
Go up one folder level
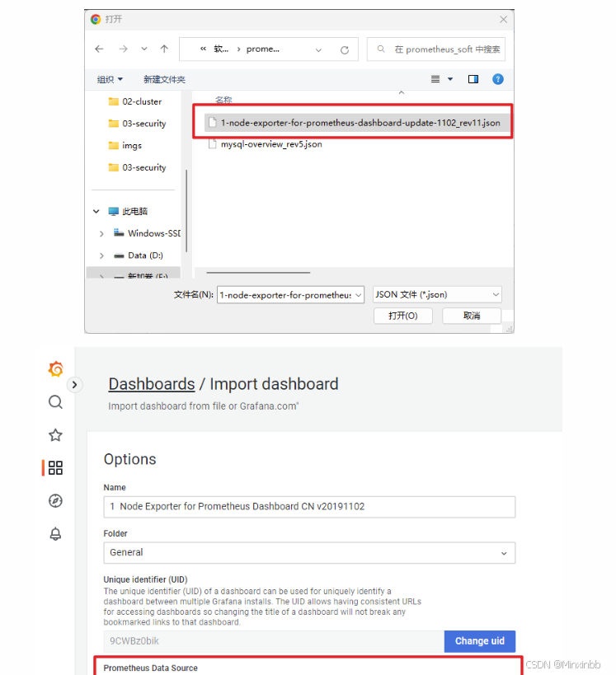[x=164, y=49]
